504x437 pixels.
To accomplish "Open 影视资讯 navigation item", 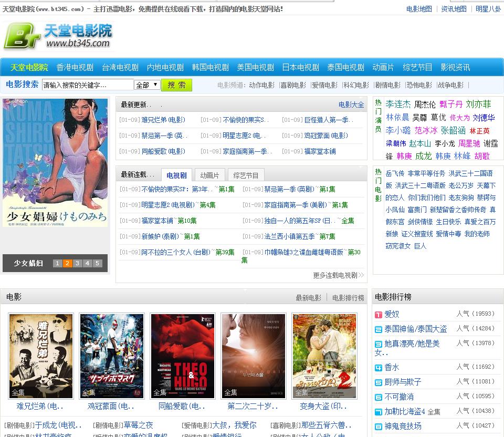I will 455,68.
